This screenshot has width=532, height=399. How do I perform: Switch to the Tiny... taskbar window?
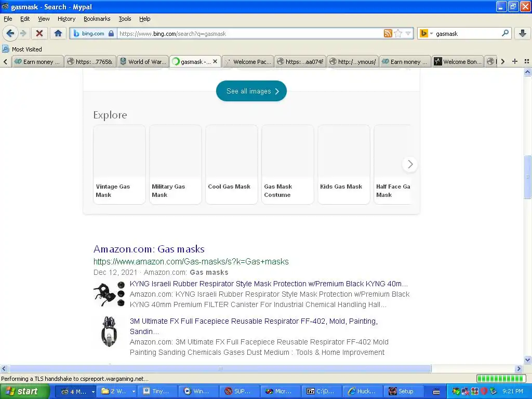158,392
